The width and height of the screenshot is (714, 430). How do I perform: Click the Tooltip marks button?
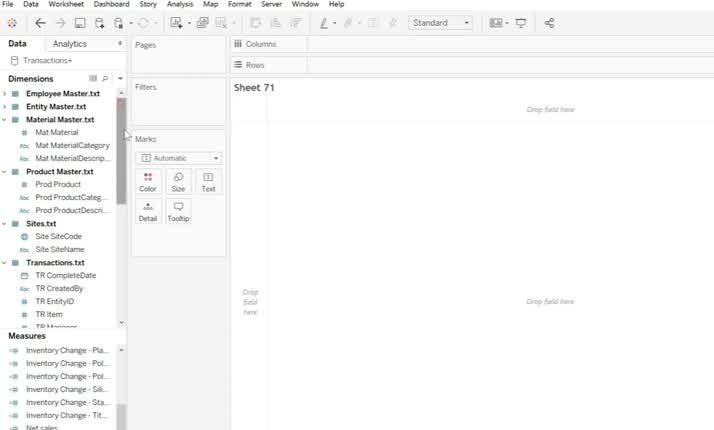(178, 211)
